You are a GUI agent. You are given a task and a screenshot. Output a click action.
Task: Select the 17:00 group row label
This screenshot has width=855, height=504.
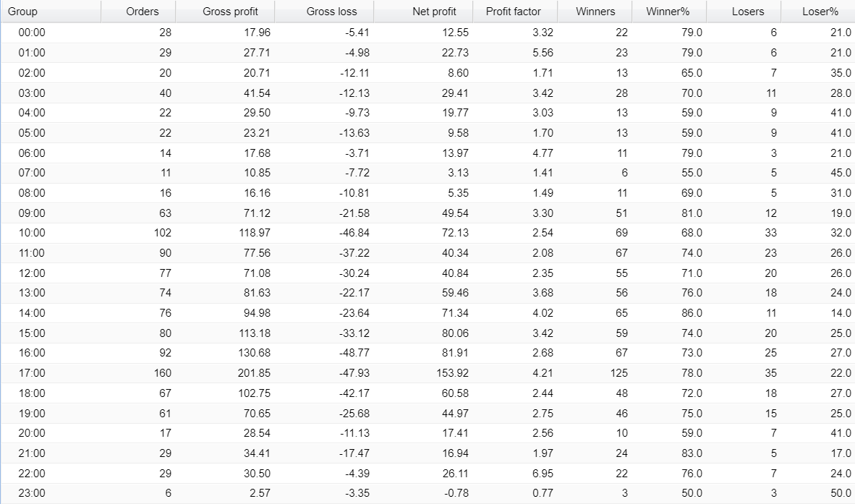click(32, 373)
